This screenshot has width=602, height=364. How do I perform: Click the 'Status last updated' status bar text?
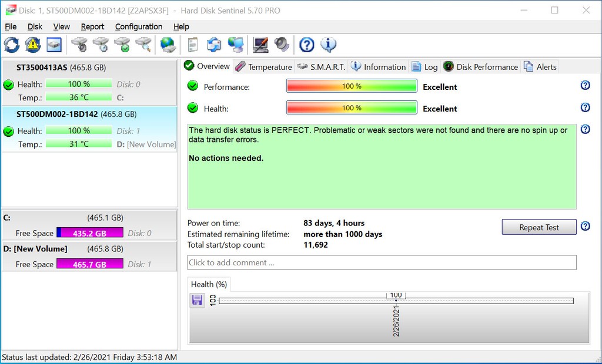[x=89, y=357]
